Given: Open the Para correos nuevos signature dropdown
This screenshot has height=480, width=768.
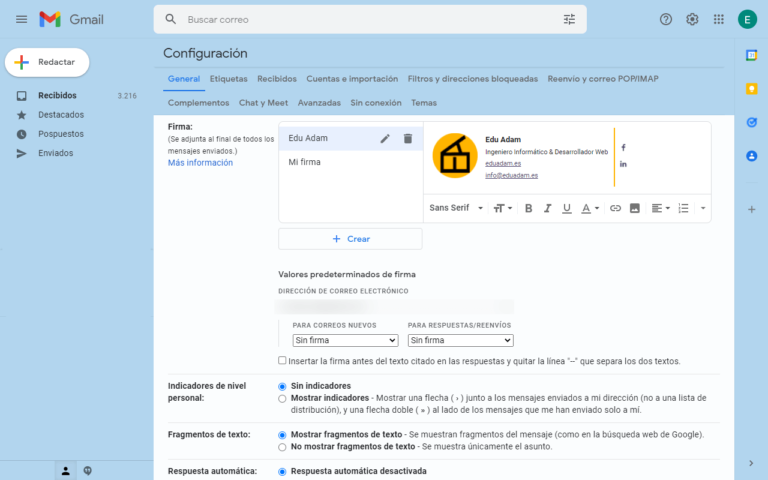Looking at the screenshot, I should [345, 340].
